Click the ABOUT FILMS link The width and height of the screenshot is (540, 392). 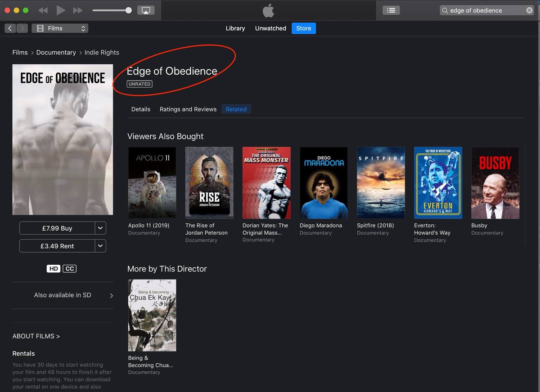pos(36,336)
